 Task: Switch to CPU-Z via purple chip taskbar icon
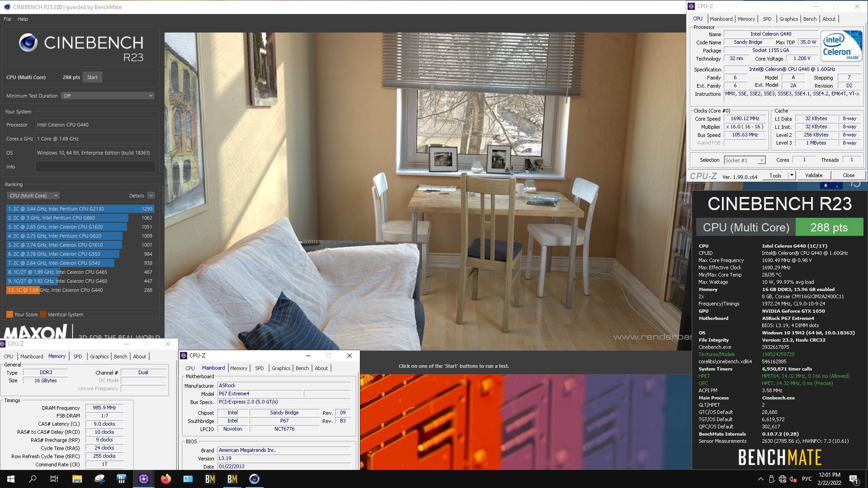[x=144, y=479]
